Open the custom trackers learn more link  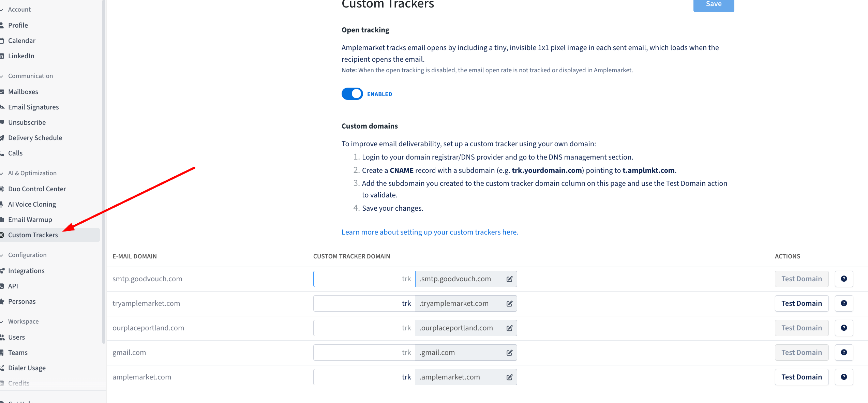430,232
